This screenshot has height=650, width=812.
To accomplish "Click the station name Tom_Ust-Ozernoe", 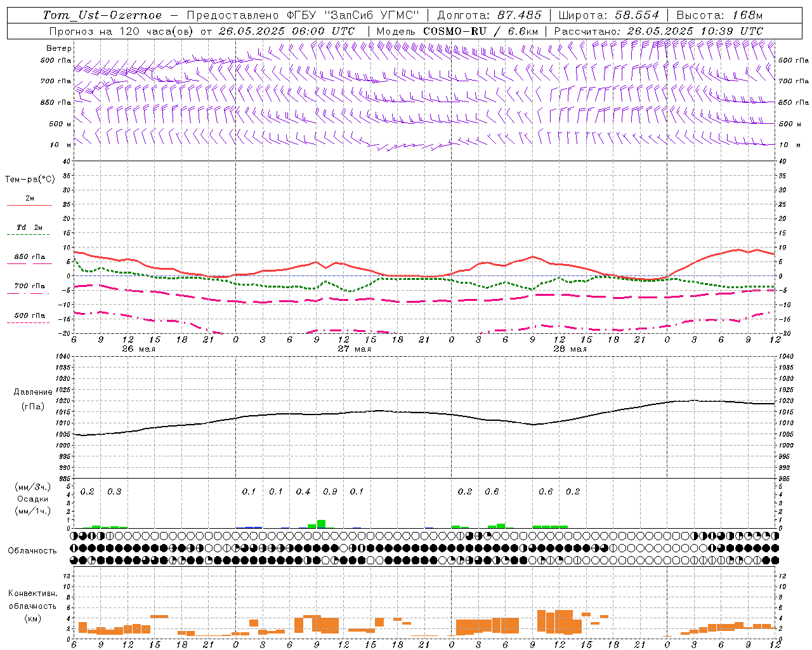I will [x=103, y=15].
